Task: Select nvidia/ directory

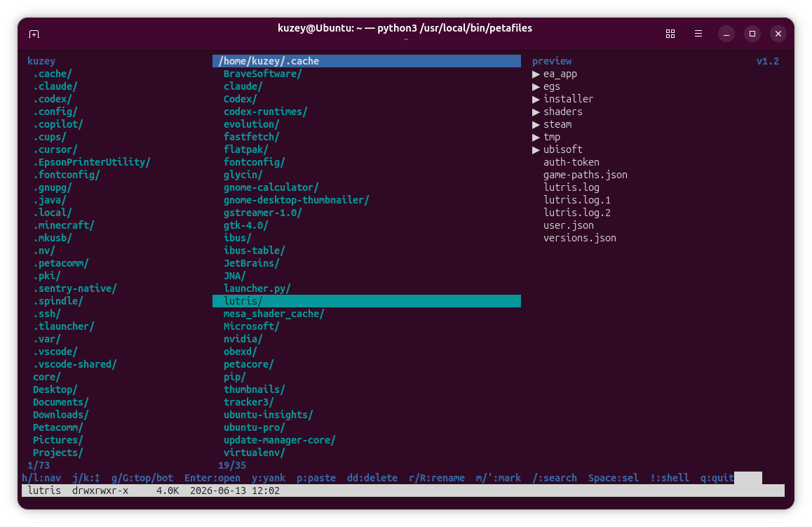Action: [243, 339]
